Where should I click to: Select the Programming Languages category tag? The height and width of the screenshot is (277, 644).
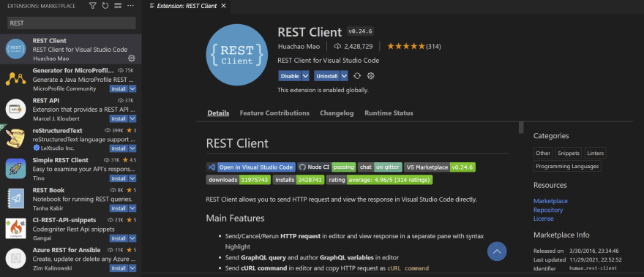point(567,166)
